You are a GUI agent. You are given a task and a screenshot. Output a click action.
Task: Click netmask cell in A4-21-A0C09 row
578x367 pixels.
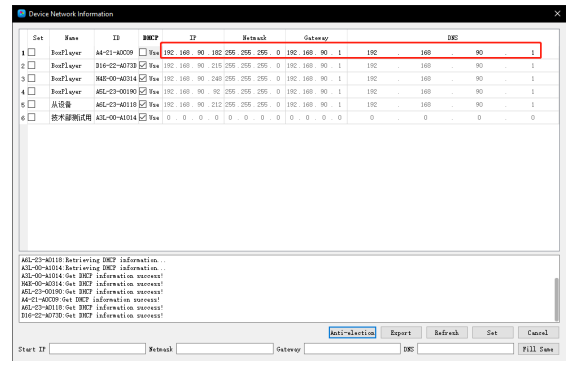(x=254, y=52)
